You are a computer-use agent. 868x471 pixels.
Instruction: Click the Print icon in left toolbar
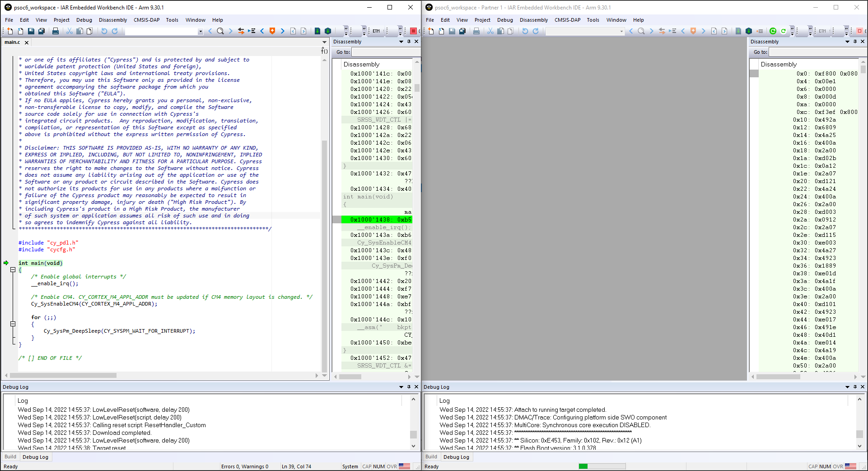tap(55, 31)
